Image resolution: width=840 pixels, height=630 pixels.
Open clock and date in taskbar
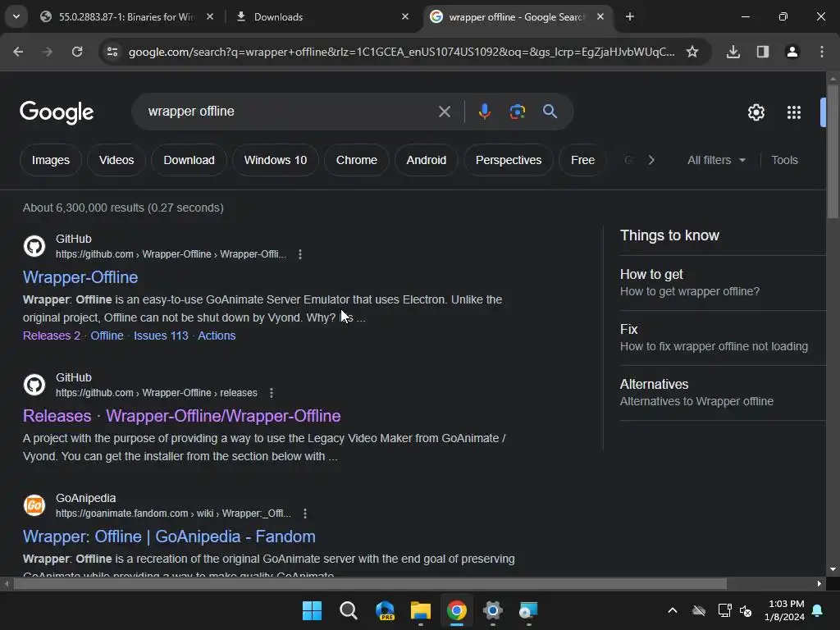click(784, 610)
